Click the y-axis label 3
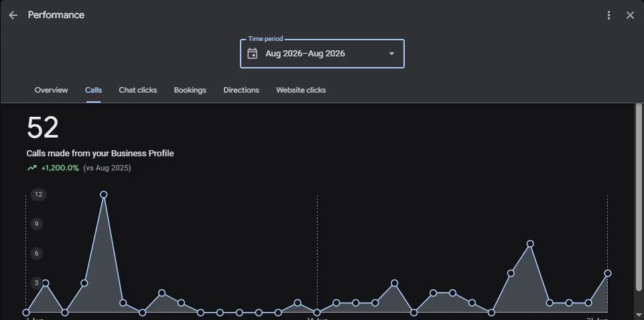Image resolution: width=644 pixels, height=320 pixels. click(37, 283)
